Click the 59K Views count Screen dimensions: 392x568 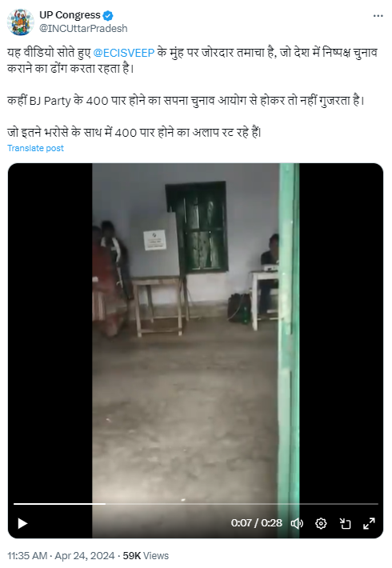tap(146, 556)
